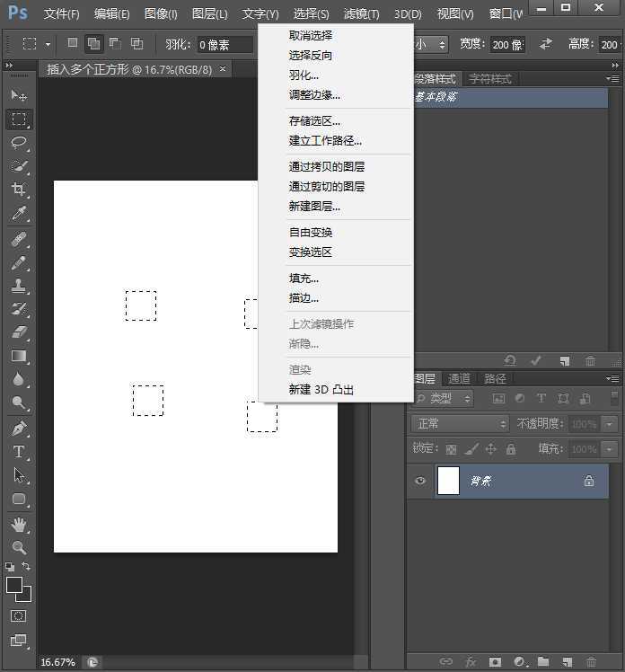Image resolution: width=625 pixels, height=672 pixels.
Task: Select the Horizontal Type tool
Action: [19, 452]
